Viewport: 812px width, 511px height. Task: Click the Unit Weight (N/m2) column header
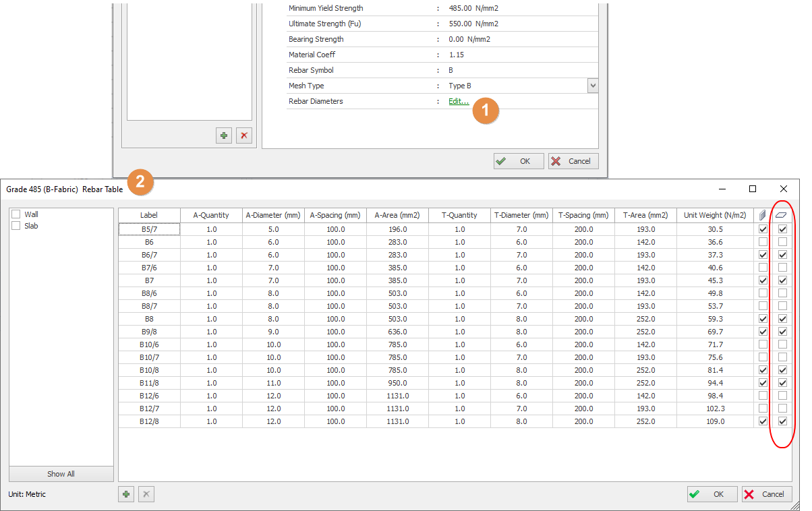pos(715,215)
